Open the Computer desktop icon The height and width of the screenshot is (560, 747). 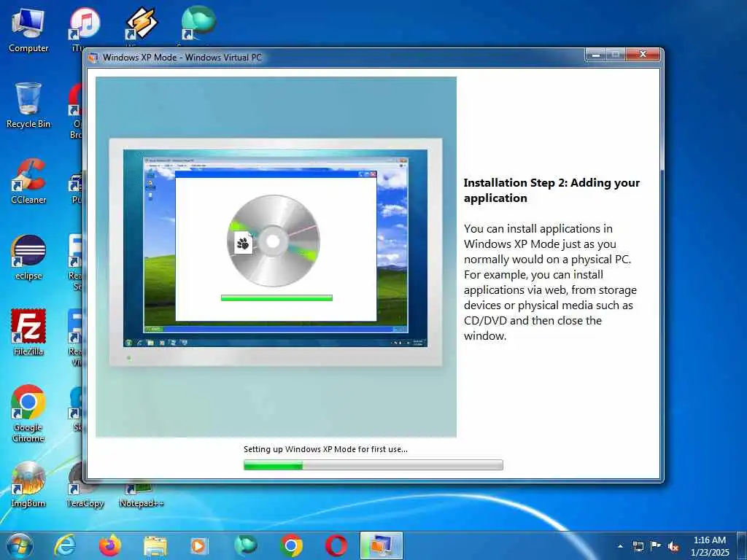[28, 30]
